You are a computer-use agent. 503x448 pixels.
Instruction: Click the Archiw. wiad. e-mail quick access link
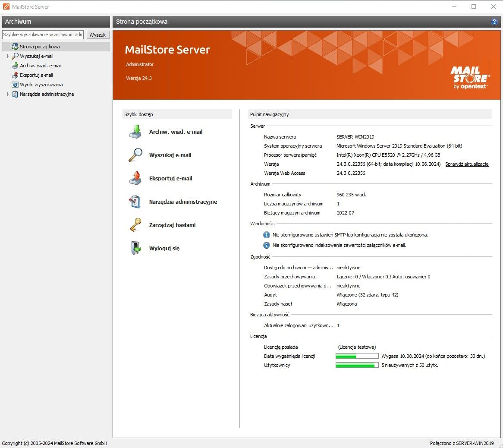coord(176,132)
